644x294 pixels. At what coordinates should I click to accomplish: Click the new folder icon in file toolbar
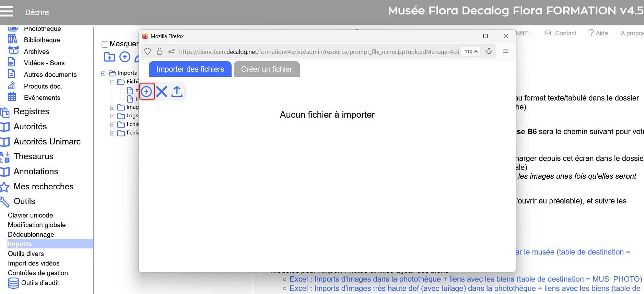[x=109, y=57]
